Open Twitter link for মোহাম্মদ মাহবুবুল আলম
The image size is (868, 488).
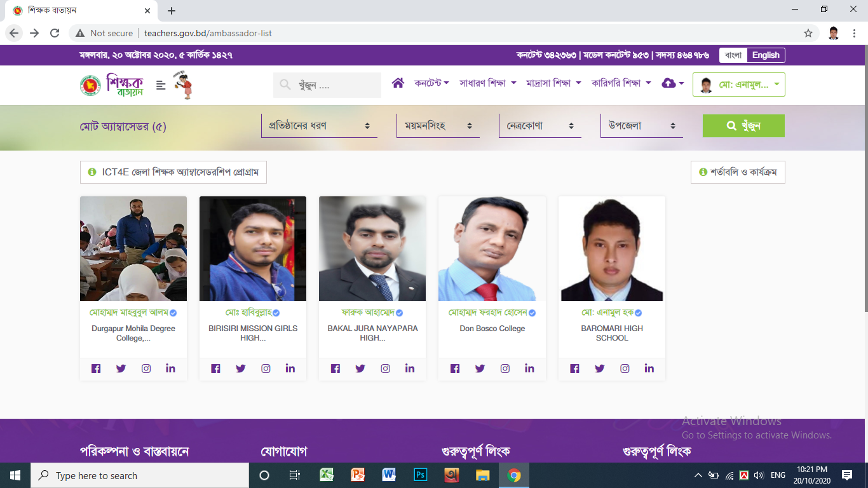tap(121, 369)
